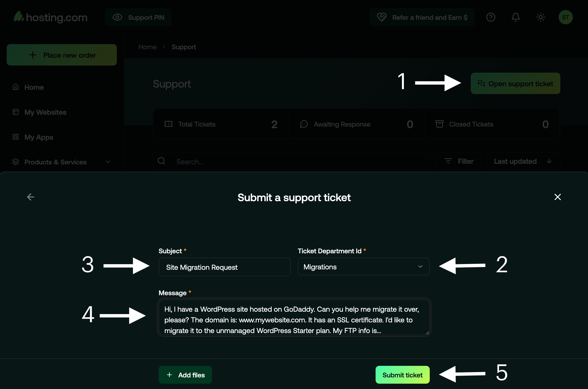Open the Ticket Department Id dropdown
Image resolution: width=588 pixels, height=389 pixels.
(x=363, y=267)
